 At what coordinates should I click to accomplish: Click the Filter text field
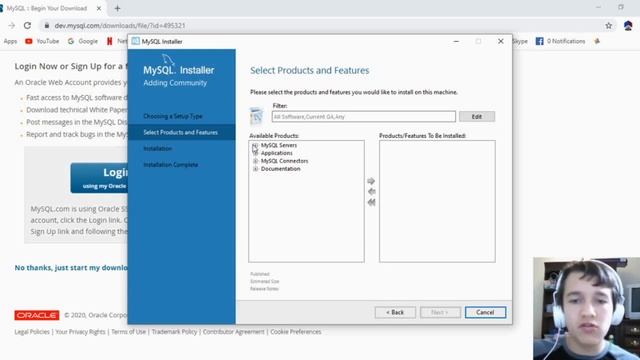[x=364, y=117]
